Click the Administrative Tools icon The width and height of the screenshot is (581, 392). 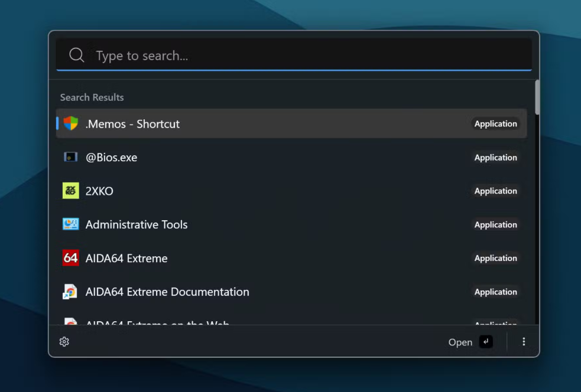pos(70,224)
